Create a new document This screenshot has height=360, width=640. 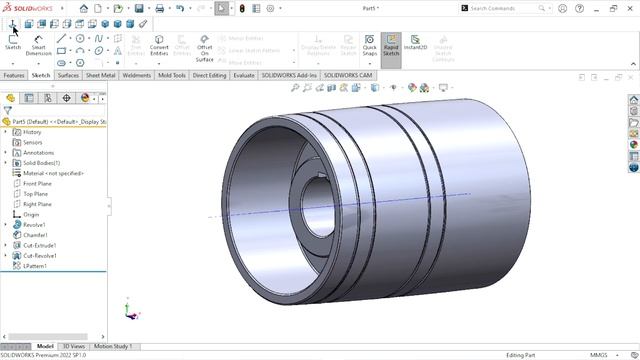point(98,9)
